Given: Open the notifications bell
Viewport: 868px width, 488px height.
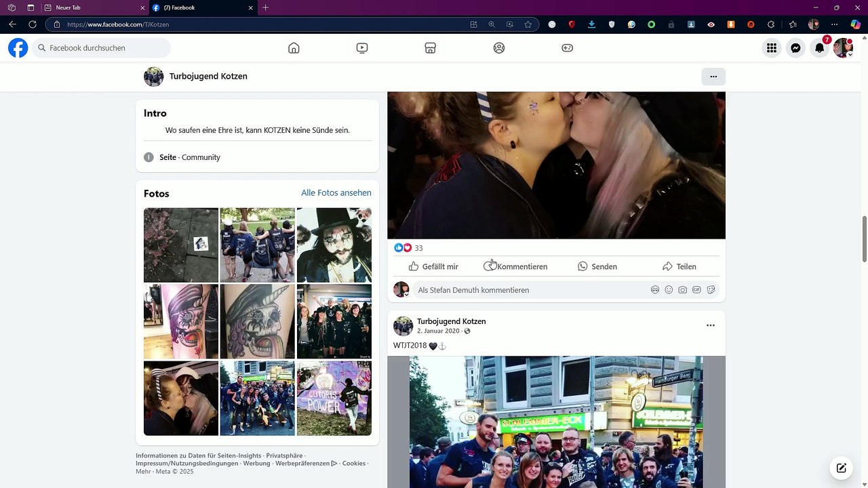Looking at the screenshot, I should click(x=820, y=48).
